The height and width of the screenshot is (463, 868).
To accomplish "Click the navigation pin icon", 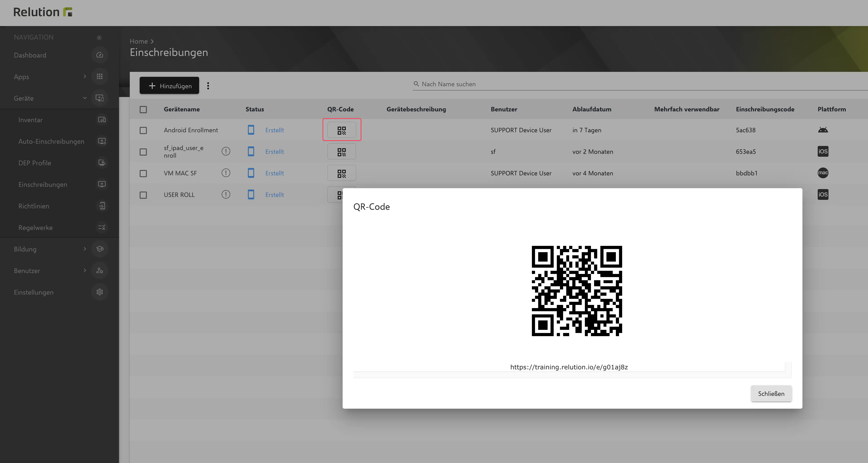I will coord(99,37).
